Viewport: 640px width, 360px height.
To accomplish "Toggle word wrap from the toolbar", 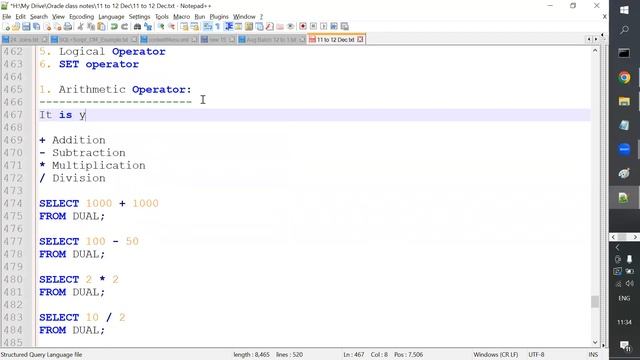I will [207, 27].
